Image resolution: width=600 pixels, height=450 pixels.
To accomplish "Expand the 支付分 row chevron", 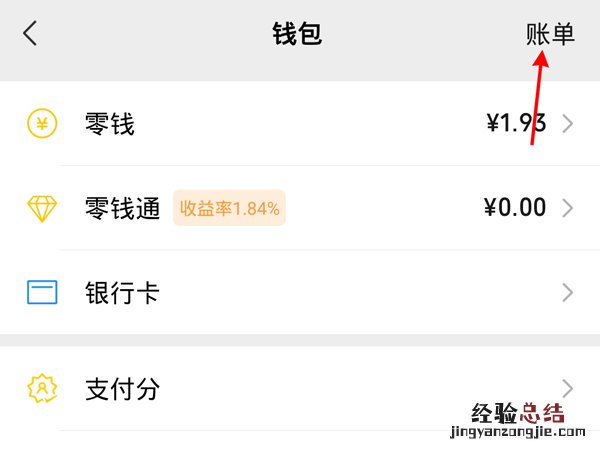I will point(568,388).
